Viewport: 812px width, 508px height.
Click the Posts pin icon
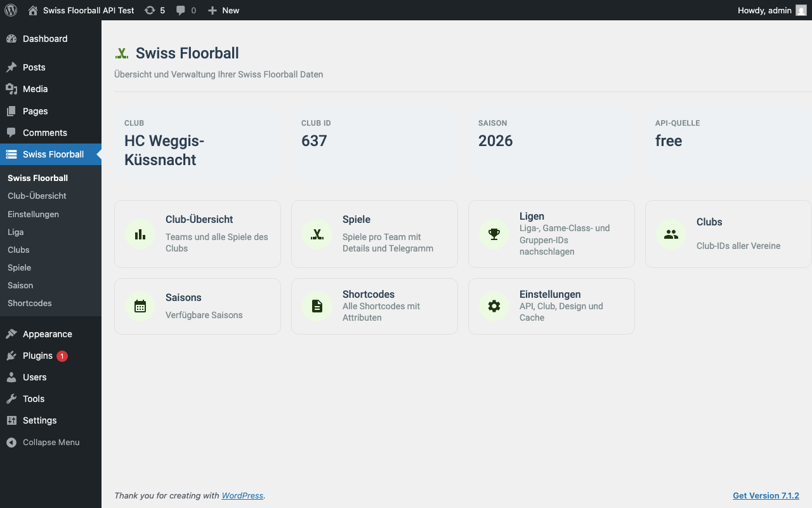point(11,67)
